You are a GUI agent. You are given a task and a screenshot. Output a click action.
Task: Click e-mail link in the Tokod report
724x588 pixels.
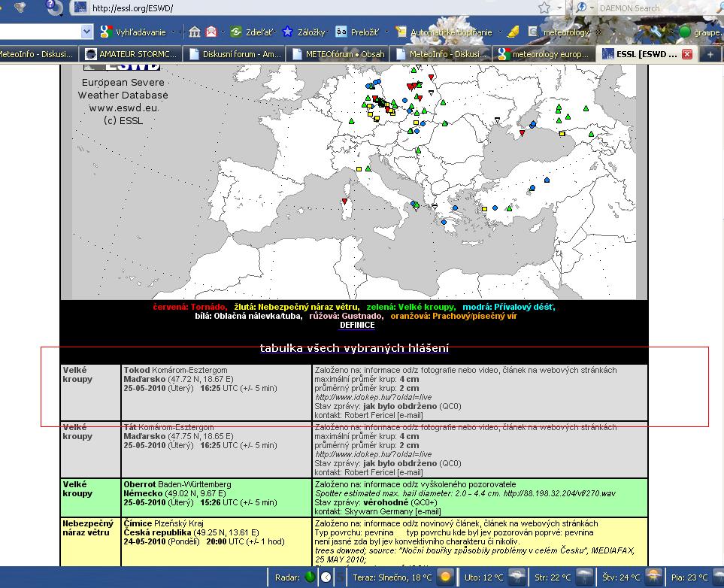point(410,415)
